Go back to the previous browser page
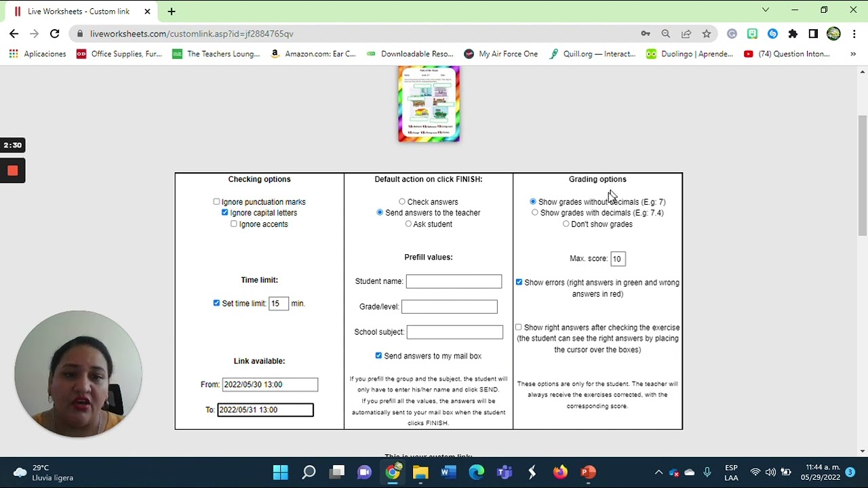The width and height of the screenshot is (868, 488). 14,33
